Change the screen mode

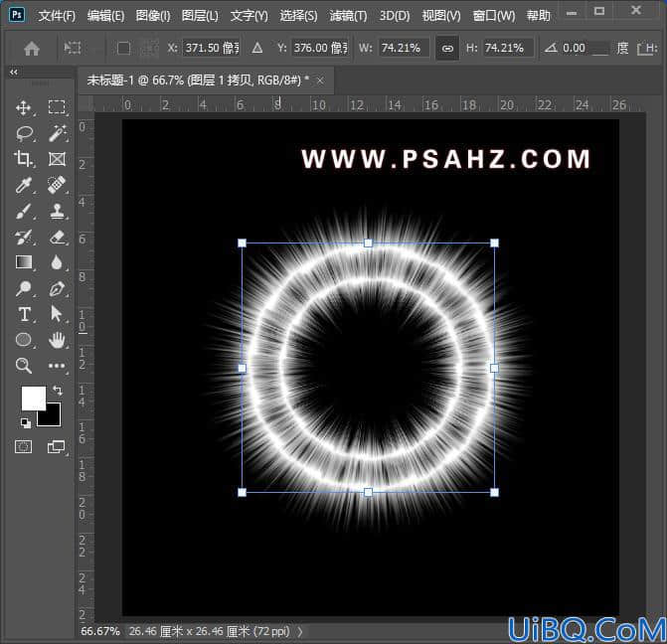pyautogui.click(x=56, y=446)
